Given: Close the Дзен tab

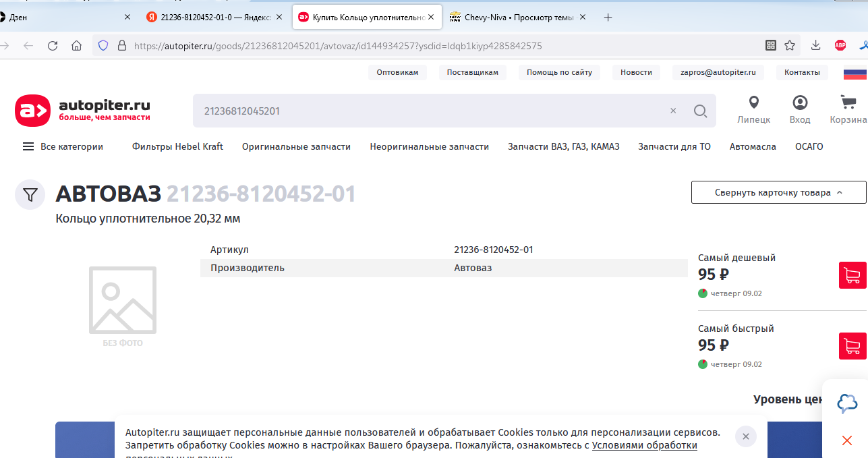Looking at the screenshot, I should pos(127,18).
